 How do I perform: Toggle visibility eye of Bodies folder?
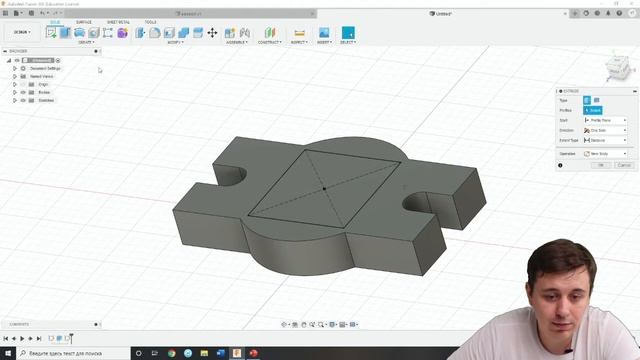[x=23, y=92]
